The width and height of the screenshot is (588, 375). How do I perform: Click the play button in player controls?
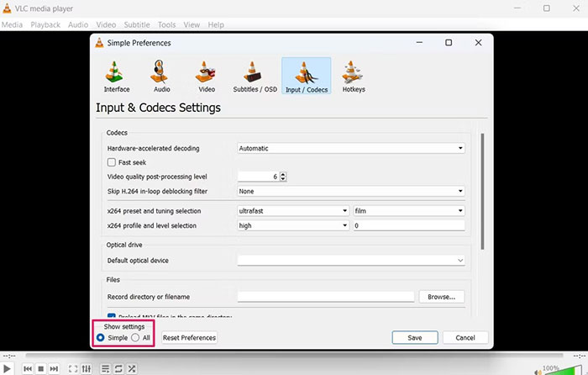coord(8,368)
